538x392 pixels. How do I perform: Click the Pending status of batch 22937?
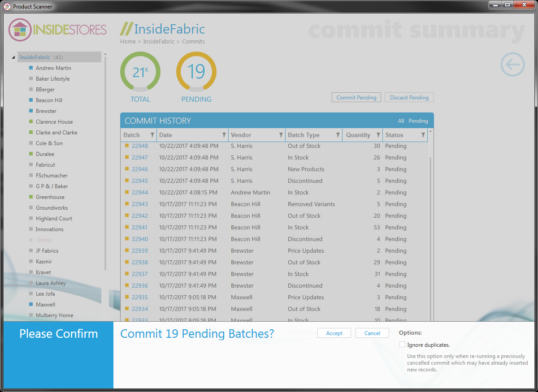click(395, 274)
